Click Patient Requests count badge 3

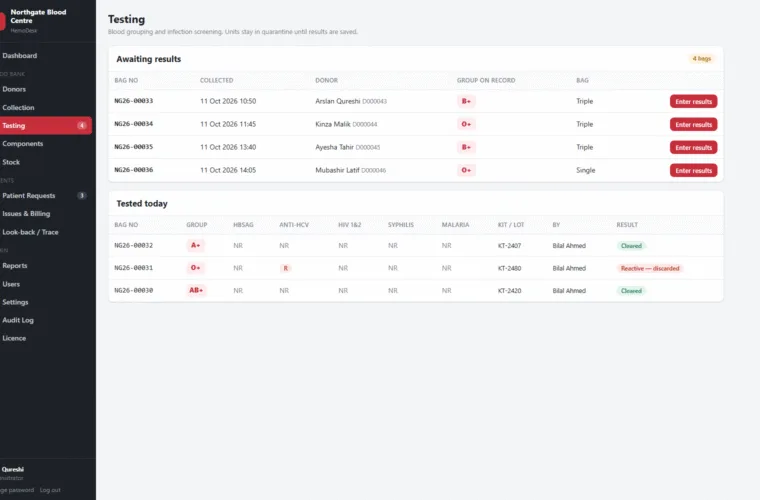pyautogui.click(x=82, y=196)
